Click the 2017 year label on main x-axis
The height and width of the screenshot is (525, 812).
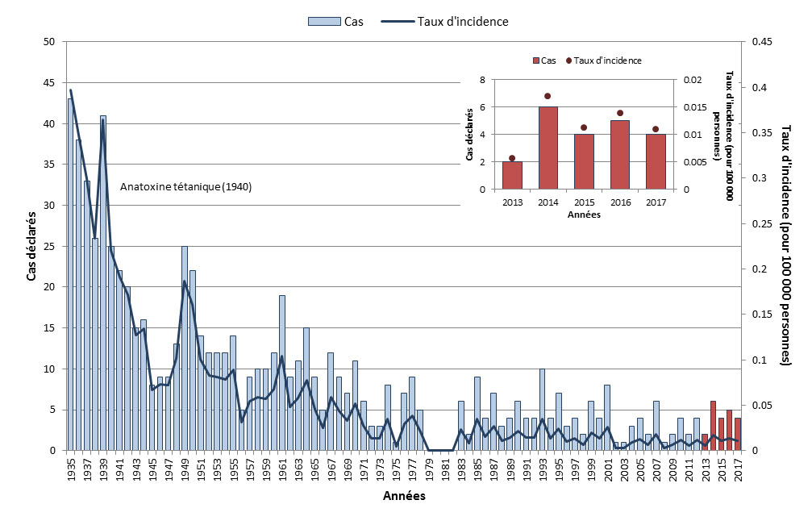pyautogui.click(x=738, y=468)
